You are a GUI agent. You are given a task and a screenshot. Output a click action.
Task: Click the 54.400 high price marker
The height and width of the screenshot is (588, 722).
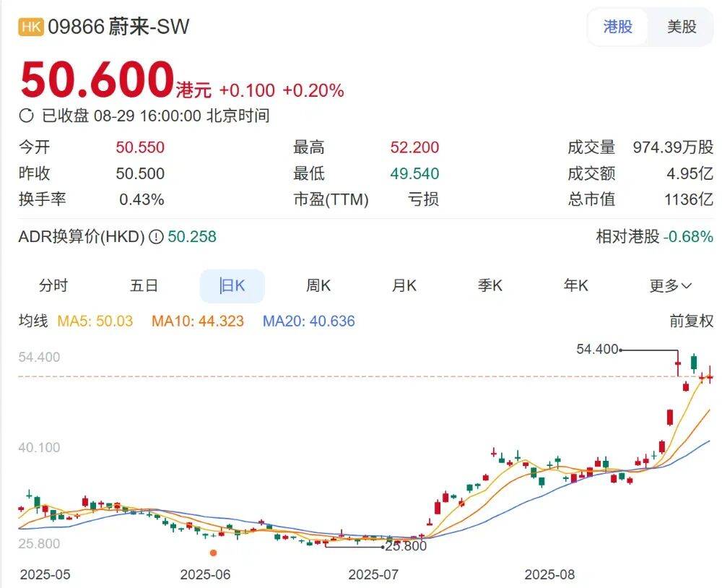[597, 350]
